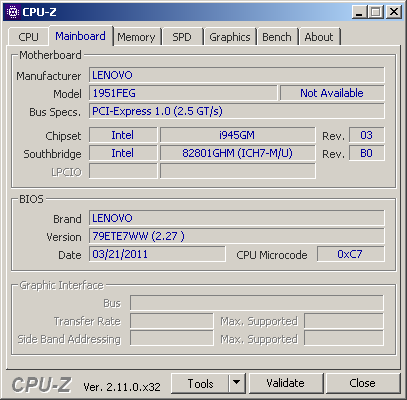
Task: Click the empty LPCIO vendor field
Action: 123,171
